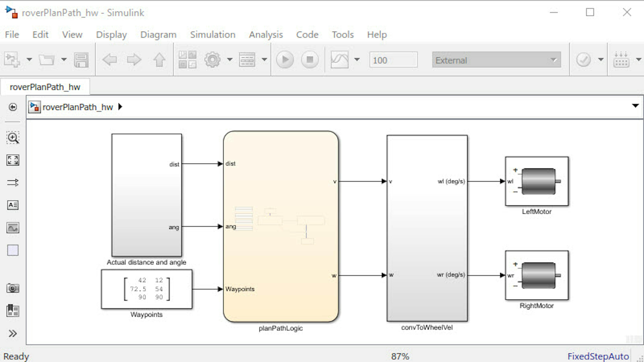This screenshot has height=362, width=644.
Task: Select the LeftMotor block
Action: pyautogui.click(x=537, y=181)
